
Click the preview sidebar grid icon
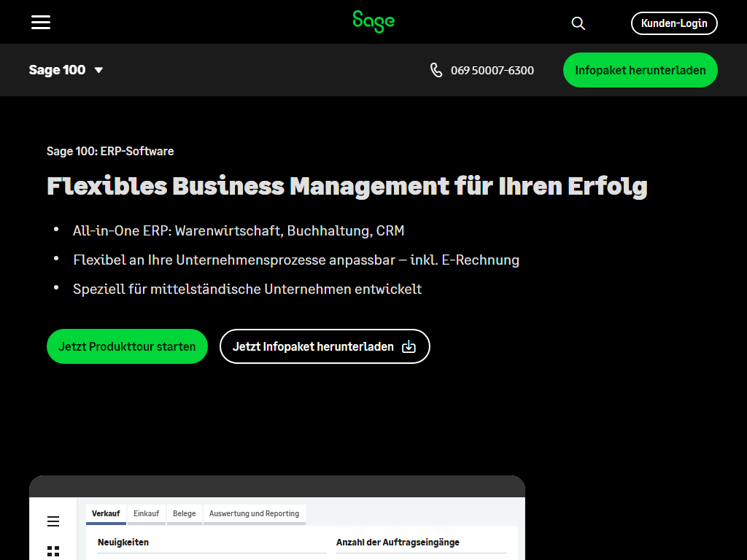pyautogui.click(x=53, y=551)
